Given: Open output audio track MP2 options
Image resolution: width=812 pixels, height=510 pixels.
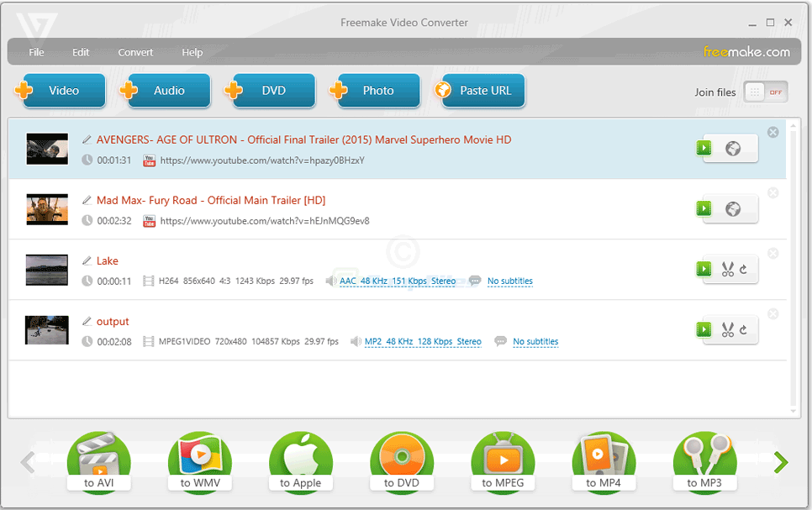Looking at the screenshot, I should (x=423, y=342).
